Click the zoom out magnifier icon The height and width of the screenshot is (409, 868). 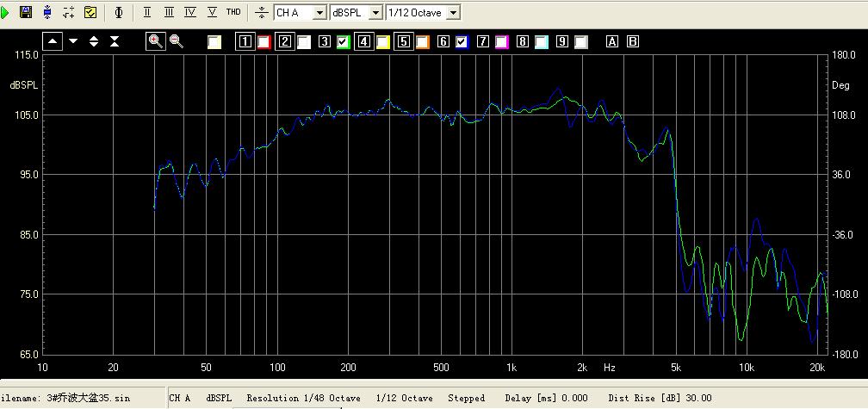[x=176, y=40]
